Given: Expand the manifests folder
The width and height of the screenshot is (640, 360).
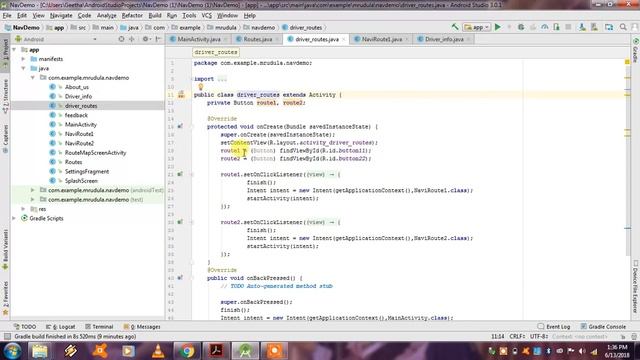Looking at the screenshot, I should pos(24,59).
